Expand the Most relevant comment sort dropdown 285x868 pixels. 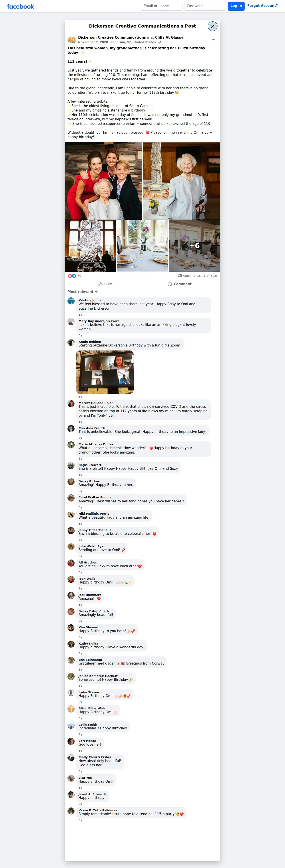tap(83, 292)
